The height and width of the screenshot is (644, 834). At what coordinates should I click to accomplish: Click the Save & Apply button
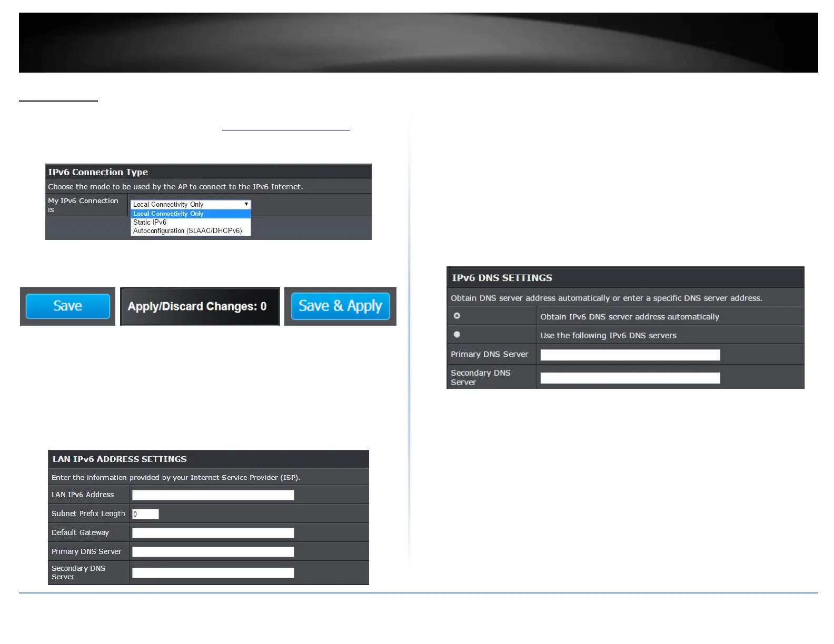pyautogui.click(x=341, y=306)
